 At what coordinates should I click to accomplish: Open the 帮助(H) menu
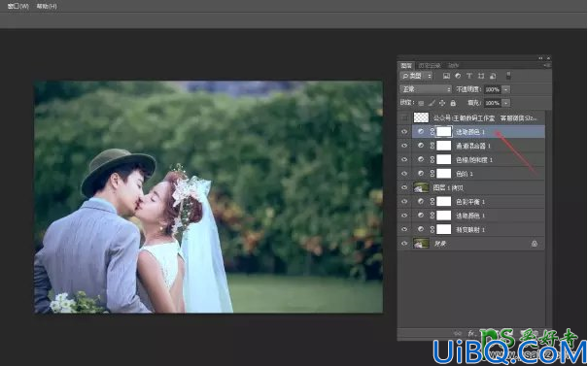click(x=47, y=7)
